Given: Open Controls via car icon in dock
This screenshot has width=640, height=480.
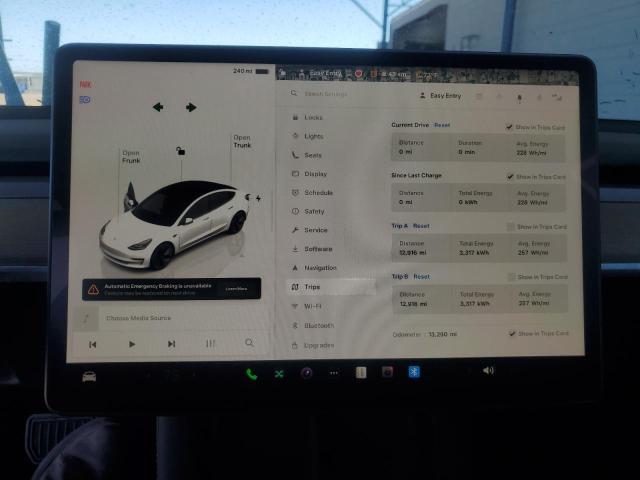Looking at the screenshot, I should pos(89,376).
